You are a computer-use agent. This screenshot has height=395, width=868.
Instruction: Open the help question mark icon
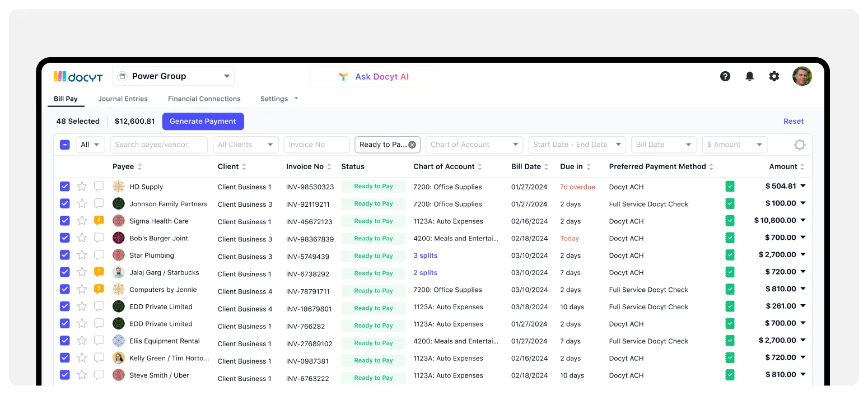tap(725, 76)
